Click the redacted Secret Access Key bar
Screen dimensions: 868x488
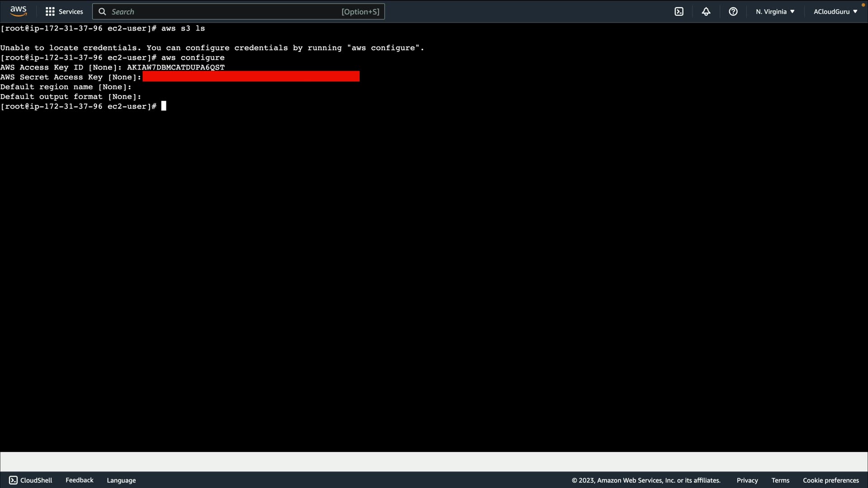tap(251, 77)
